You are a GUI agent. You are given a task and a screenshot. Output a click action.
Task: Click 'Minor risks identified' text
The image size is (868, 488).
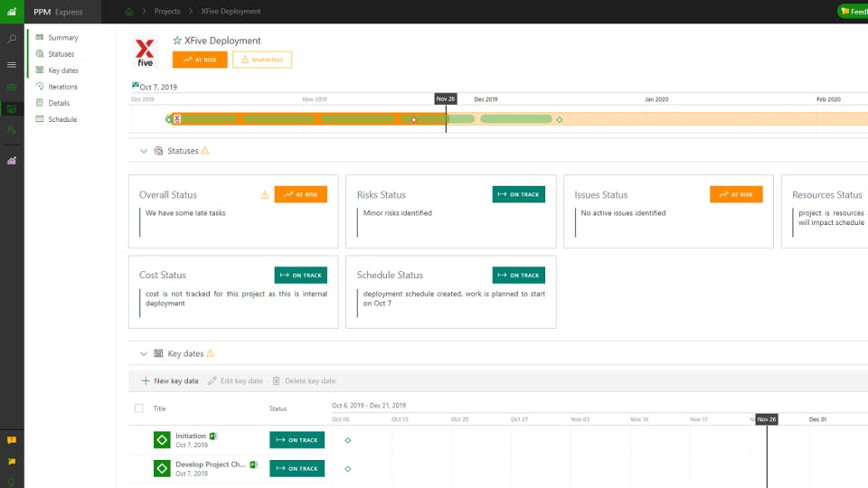[398, 213]
